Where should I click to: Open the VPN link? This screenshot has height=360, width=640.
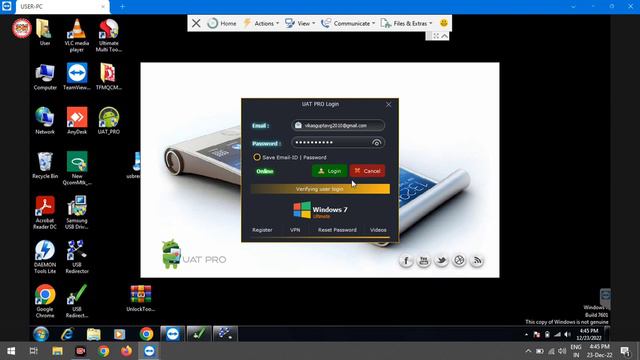295,230
